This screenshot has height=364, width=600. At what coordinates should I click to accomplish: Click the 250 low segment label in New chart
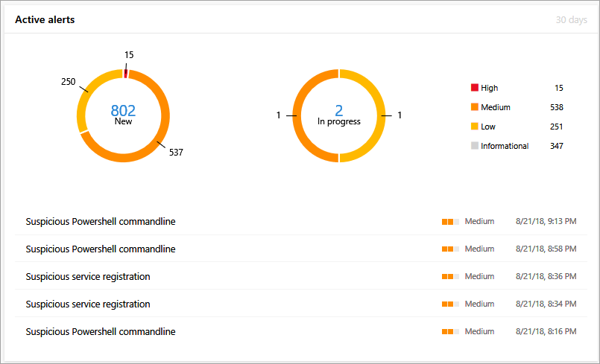tap(69, 81)
